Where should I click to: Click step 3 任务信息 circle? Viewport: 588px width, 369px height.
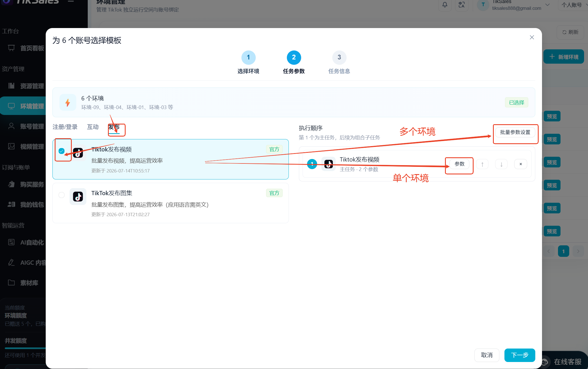(x=339, y=57)
